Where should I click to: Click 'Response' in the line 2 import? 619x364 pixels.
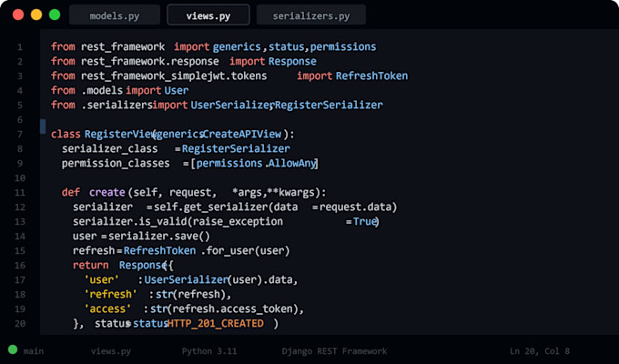pyautogui.click(x=292, y=62)
